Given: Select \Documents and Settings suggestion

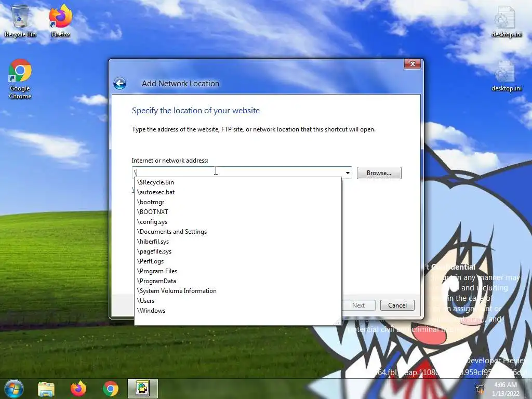Looking at the screenshot, I should click(x=238, y=231).
